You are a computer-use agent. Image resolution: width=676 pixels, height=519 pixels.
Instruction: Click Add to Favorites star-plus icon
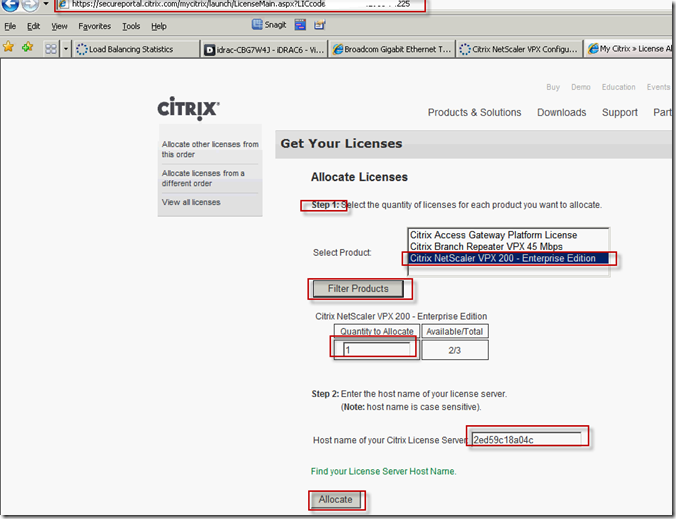(x=28, y=47)
